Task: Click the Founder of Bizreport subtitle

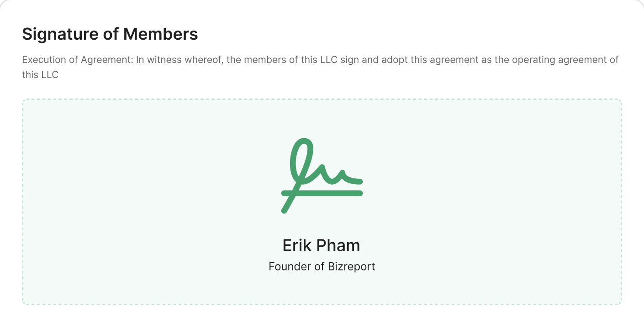Action: click(x=322, y=266)
